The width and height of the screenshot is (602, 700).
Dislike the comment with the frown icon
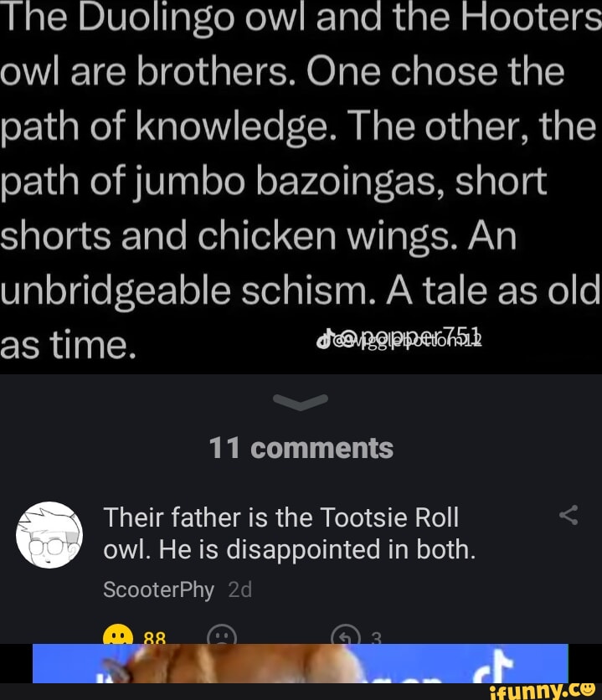pyautogui.click(x=222, y=636)
